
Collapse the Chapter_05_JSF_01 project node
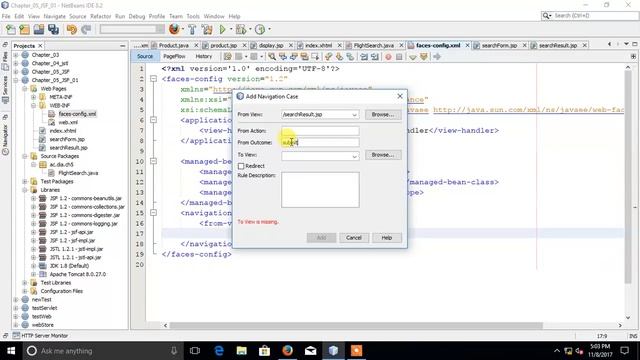pos(16,80)
